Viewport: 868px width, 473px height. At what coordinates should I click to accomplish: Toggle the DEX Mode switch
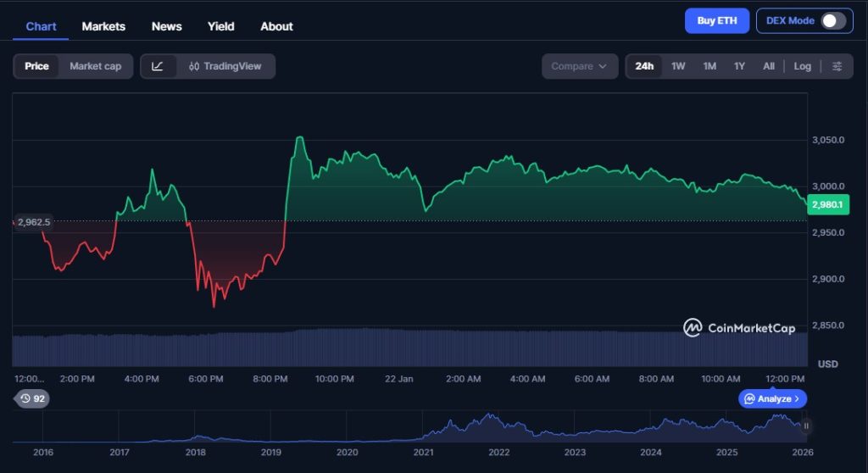click(x=832, y=21)
